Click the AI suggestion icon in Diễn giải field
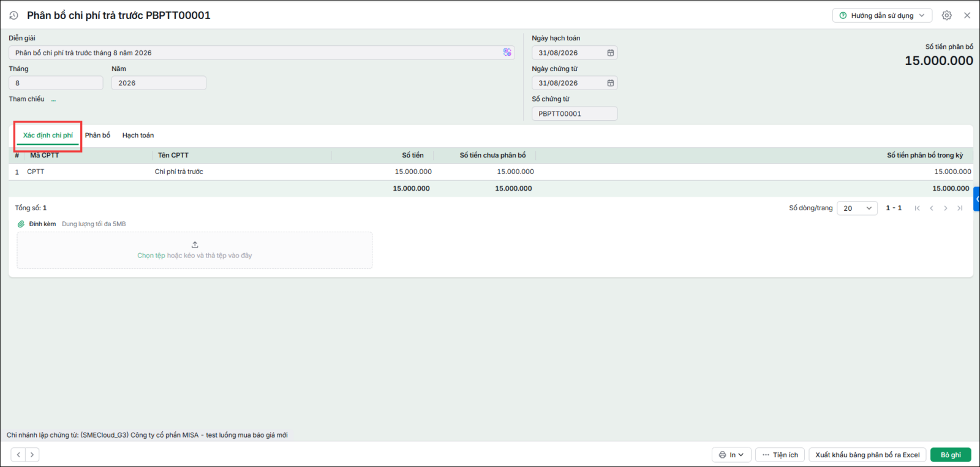Viewport: 980px width, 467px height. [x=507, y=53]
